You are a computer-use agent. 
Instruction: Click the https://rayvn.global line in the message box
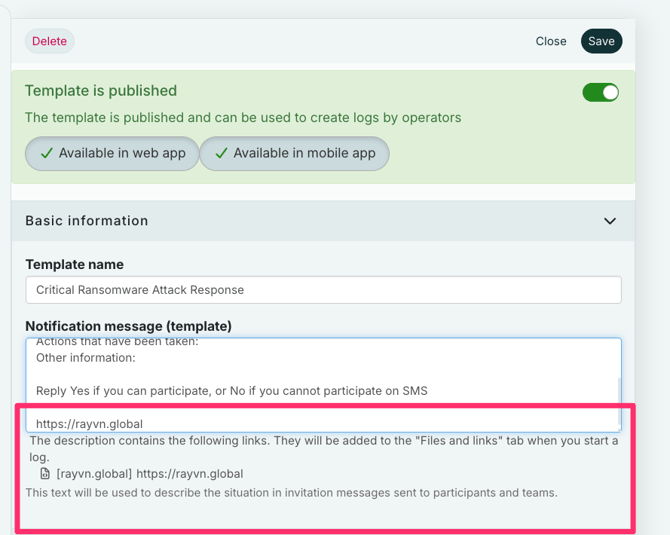[x=89, y=424]
